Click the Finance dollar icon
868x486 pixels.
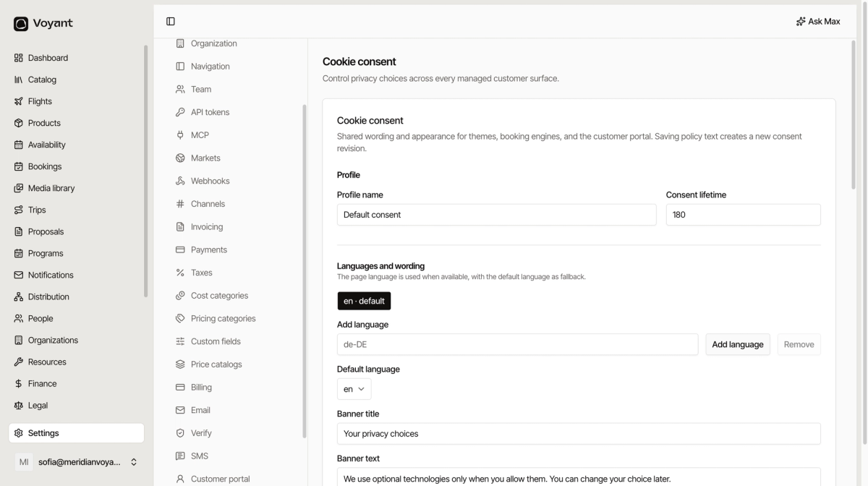point(19,383)
